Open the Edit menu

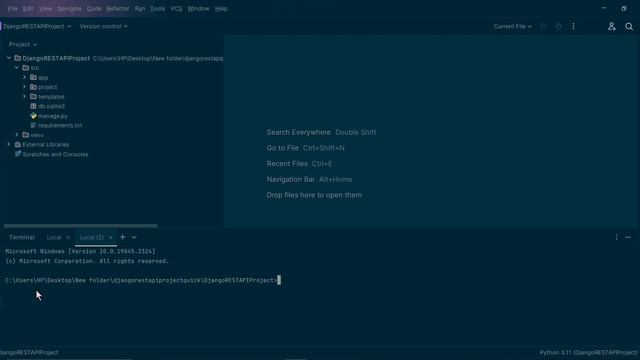tap(28, 9)
